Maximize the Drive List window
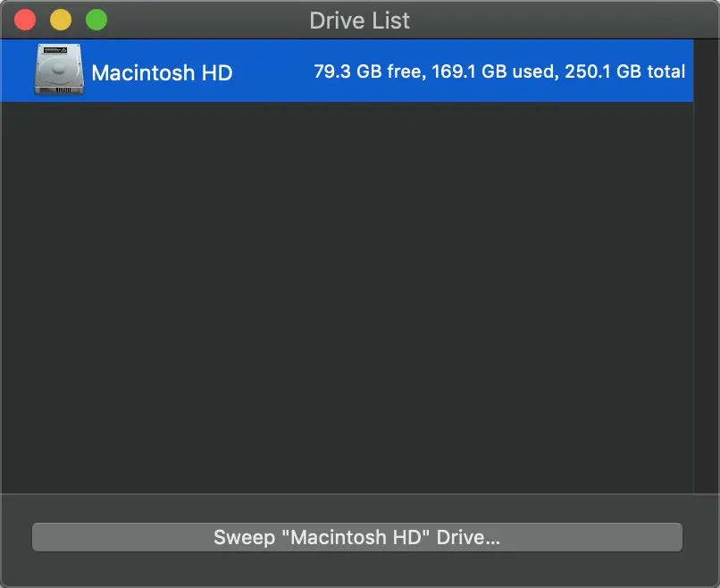Image resolution: width=720 pixels, height=588 pixels. point(96,21)
